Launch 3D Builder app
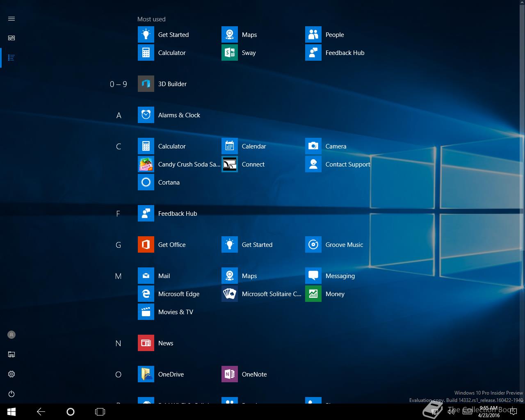 pos(179,84)
